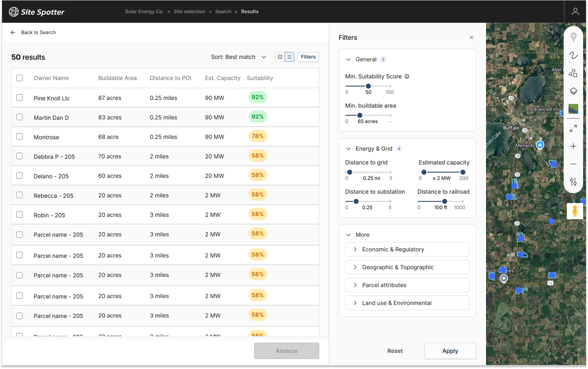Click the Min. Suitability Score slider handle
This screenshot has width=588, height=369.
tap(368, 86)
